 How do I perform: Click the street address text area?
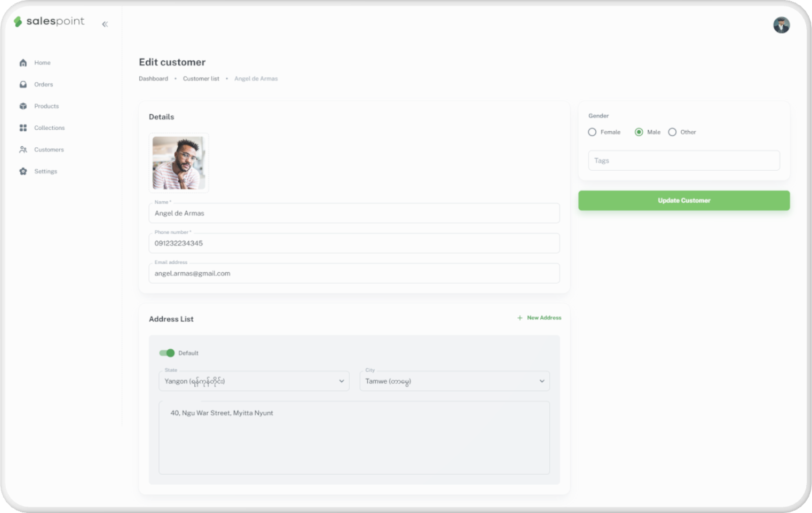coord(354,437)
